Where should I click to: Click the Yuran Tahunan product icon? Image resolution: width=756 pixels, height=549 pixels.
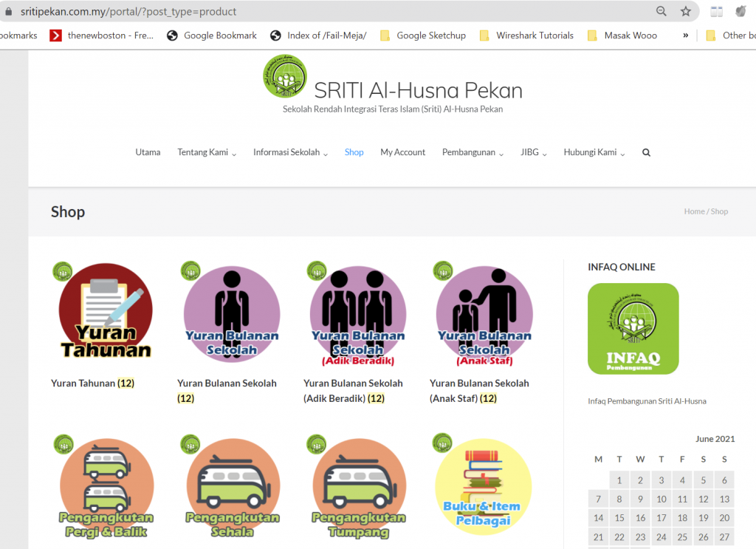(105, 310)
